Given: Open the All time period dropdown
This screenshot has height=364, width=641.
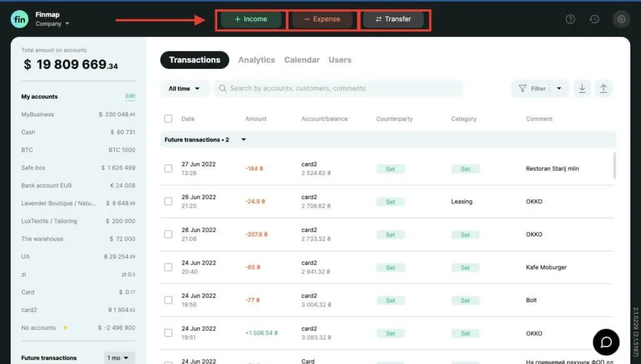Looking at the screenshot, I should click(184, 88).
